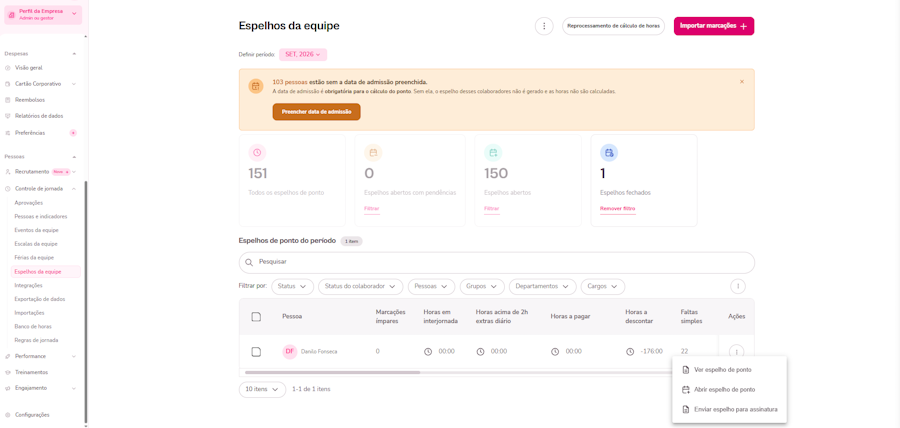Image resolution: width=900 pixels, height=428 pixels.
Task: Open Importações page
Action: (29, 313)
